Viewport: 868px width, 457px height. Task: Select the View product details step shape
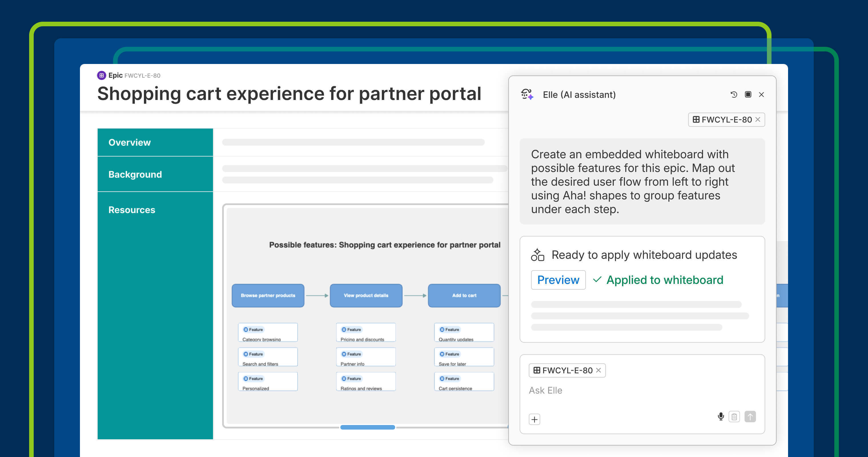pyautogui.click(x=366, y=296)
